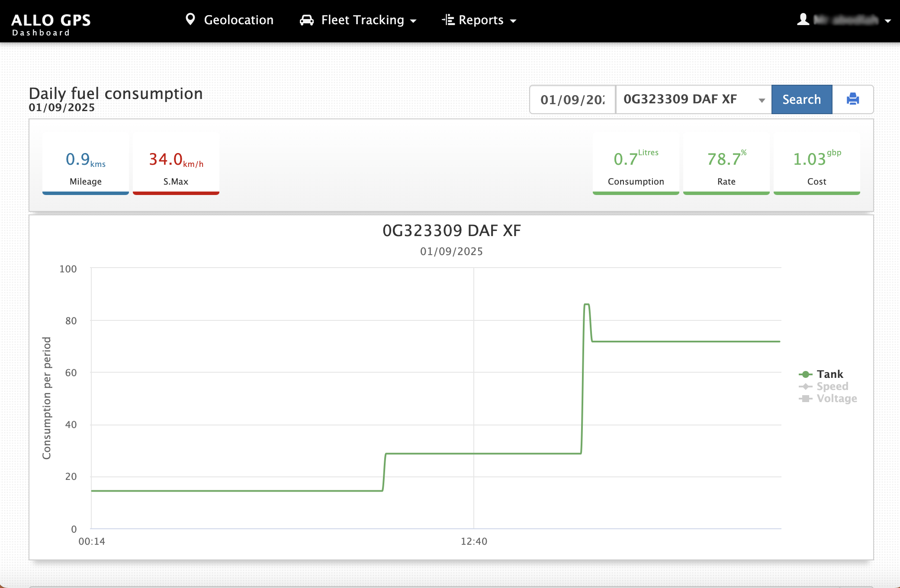Click the ALLO GPS Dashboard logo
This screenshot has width=900, height=588.
pos(51,24)
